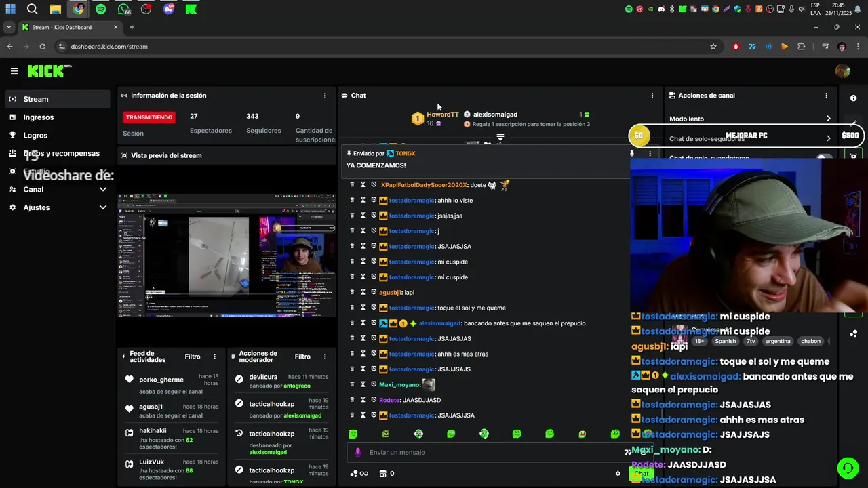Open Windows Start menu
The image size is (868, 488).
(11, 9)
